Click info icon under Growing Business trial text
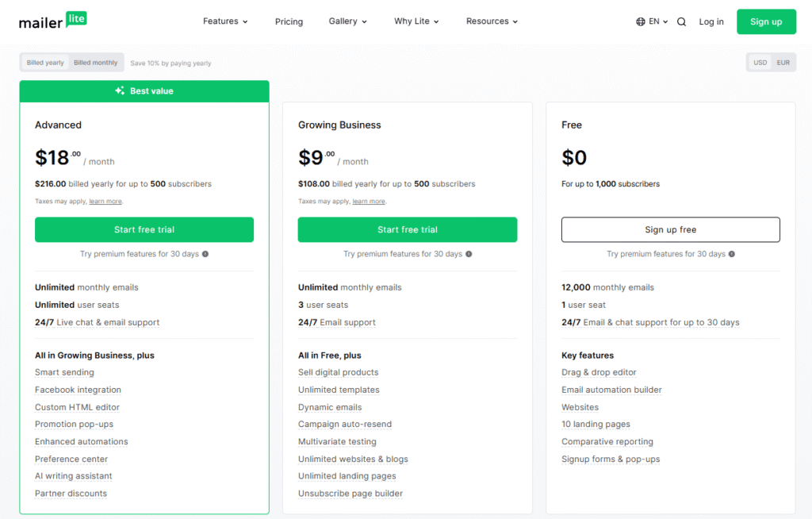812x519 pixels. pyautogui.click(x=469, y=254)
